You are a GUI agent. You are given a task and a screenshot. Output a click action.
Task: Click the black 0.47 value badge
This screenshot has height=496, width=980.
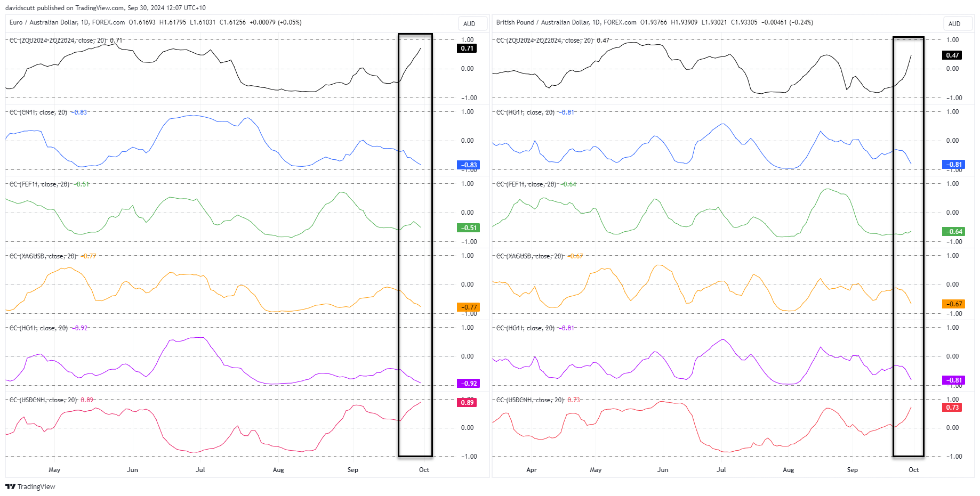pyautogui.click(x=952, y=55)
